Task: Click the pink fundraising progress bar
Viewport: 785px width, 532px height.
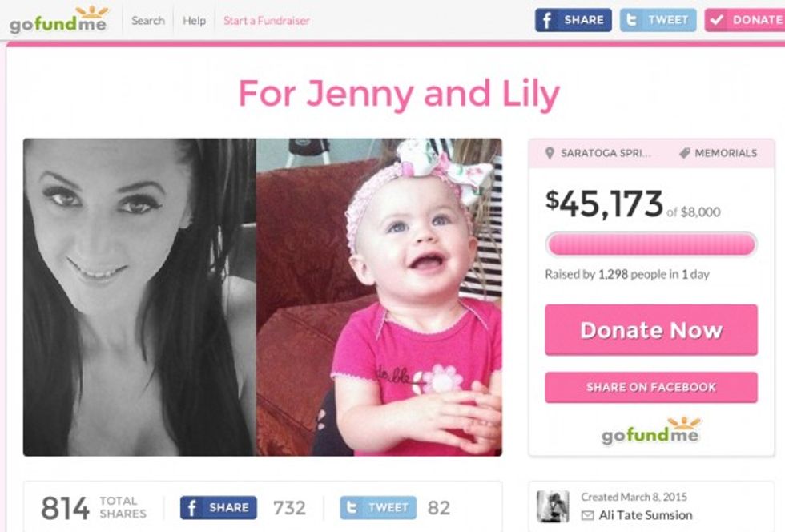Action: (650, 244)
